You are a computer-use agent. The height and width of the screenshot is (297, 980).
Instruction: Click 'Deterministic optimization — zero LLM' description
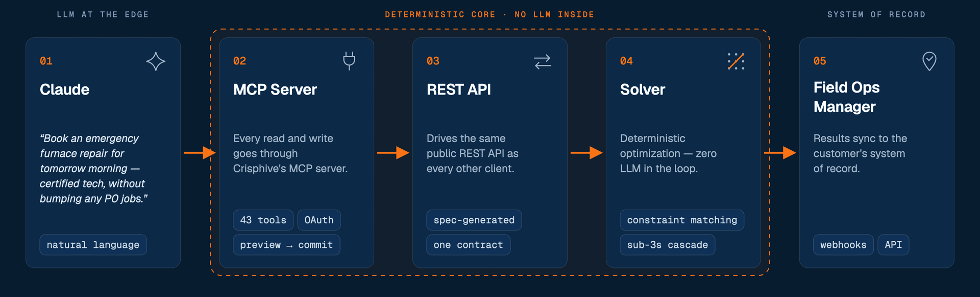coord(668,153)
